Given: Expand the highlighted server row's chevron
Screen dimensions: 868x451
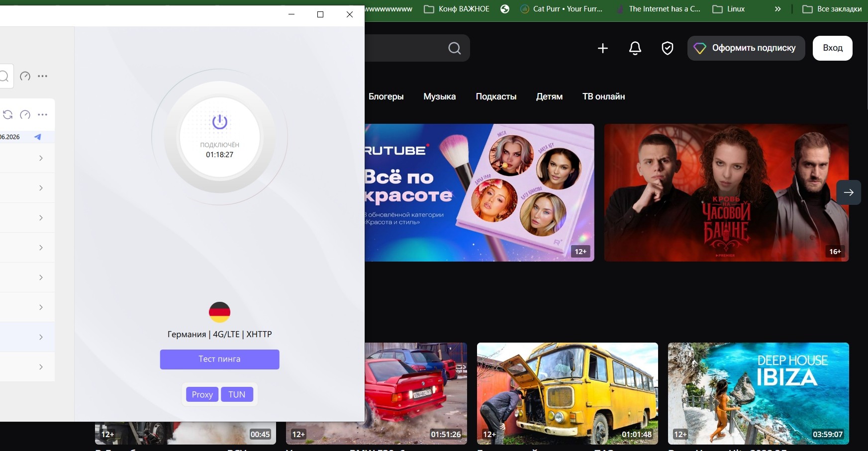Looking at the screenshot, I should [41, 337].
